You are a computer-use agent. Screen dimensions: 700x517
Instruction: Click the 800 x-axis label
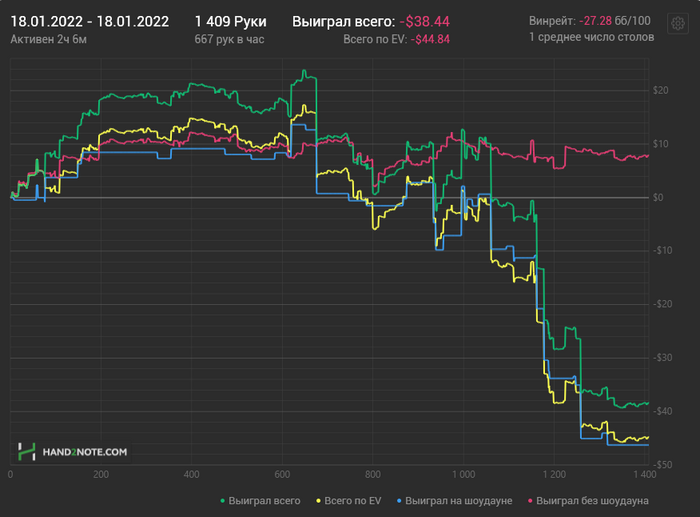[x=373, y=474]
